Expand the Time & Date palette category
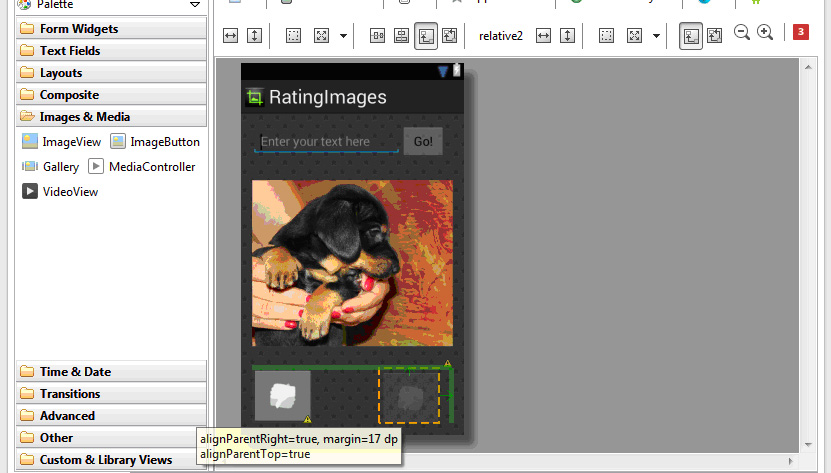This screenshot has height=473, width=831. pos(111,372)
